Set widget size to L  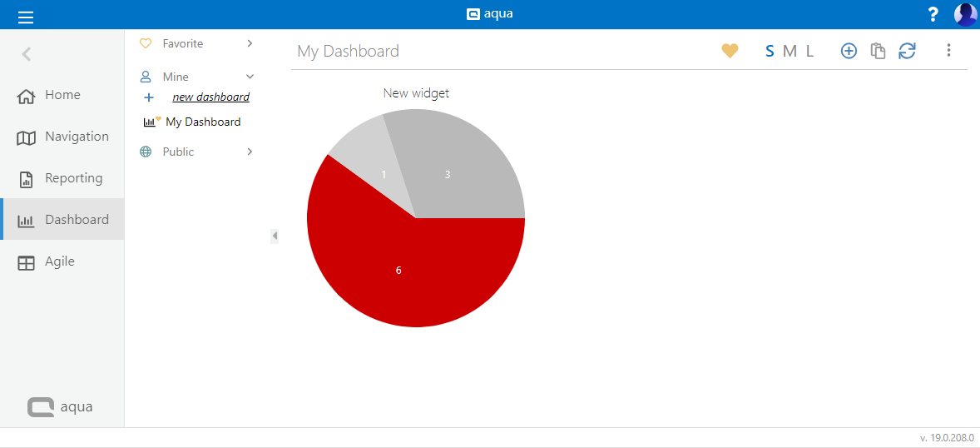point(809,52)
